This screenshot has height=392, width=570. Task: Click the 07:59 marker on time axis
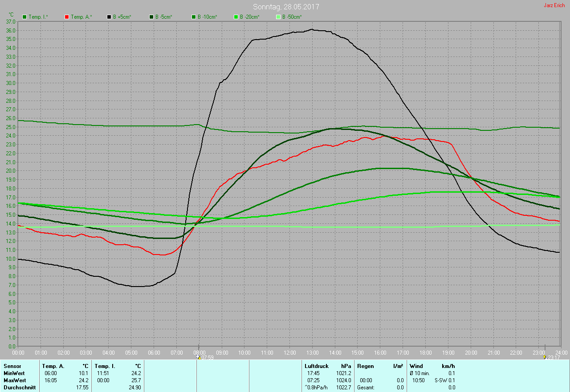(206, 357)
